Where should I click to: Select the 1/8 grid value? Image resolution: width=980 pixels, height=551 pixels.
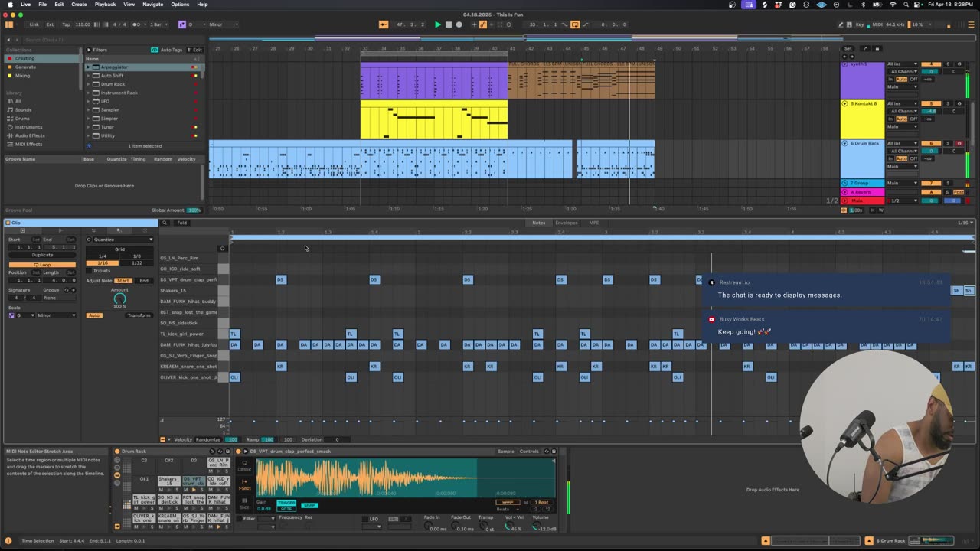point(137,256)
